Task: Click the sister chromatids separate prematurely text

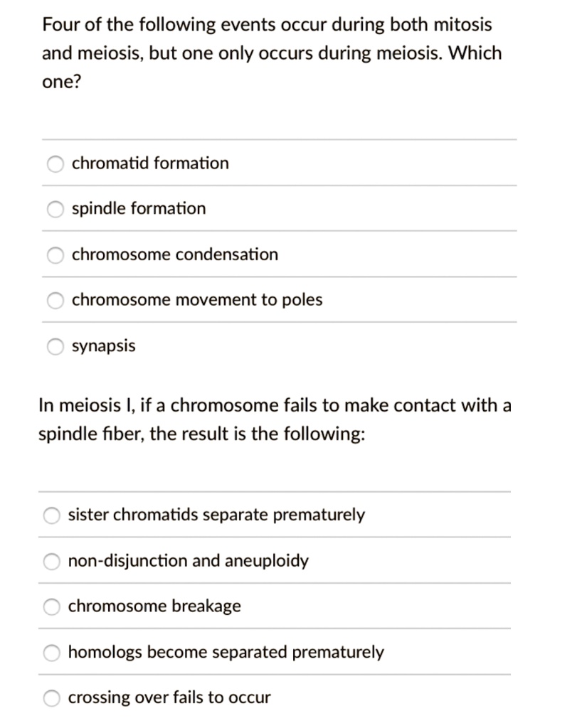Action: tap(216, 515)
